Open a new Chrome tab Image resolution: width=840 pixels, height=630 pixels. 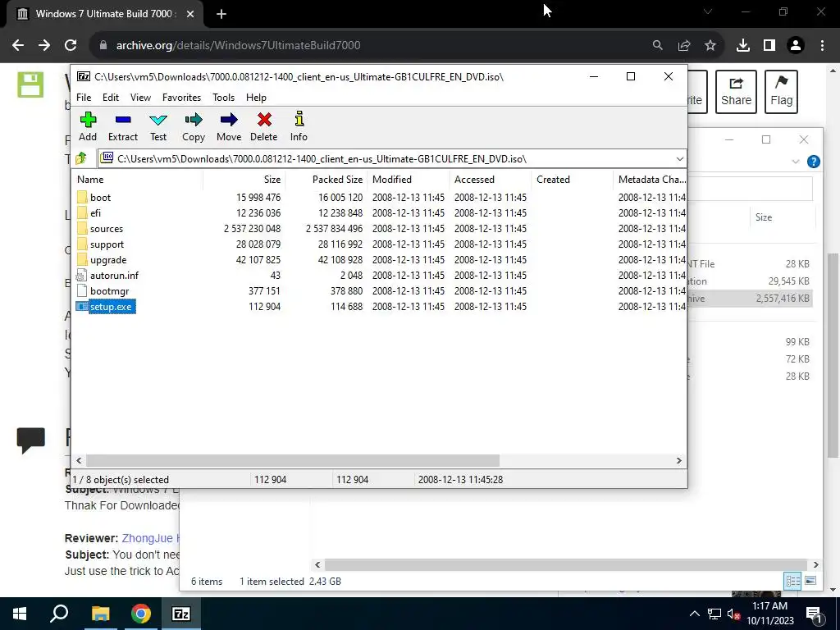221,14
